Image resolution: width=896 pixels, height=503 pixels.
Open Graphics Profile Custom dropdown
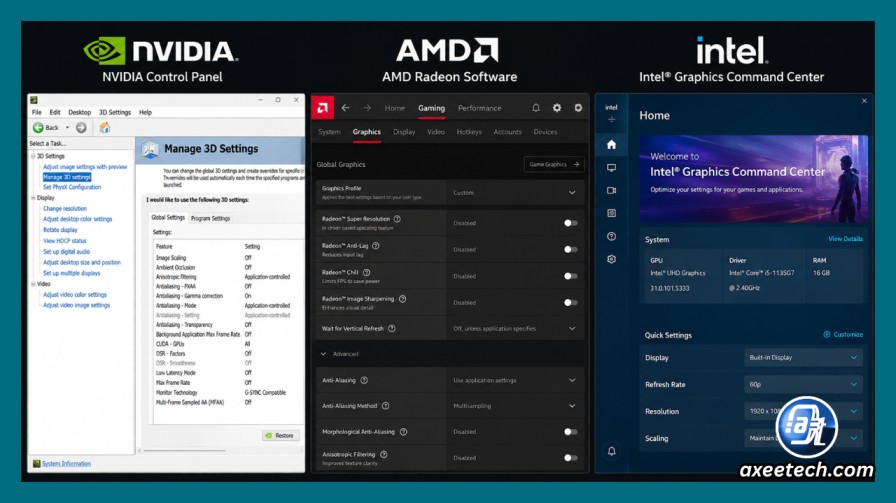[x=515, y=193]
